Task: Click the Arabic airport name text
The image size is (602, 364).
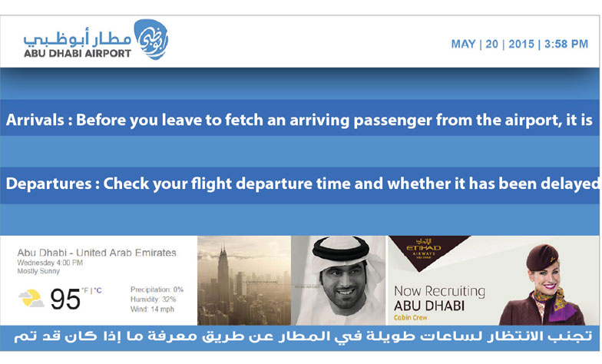Action: 77,38
